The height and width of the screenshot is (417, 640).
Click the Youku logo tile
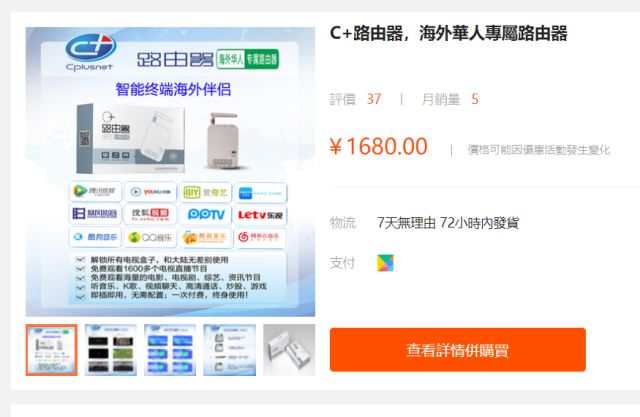150,192
